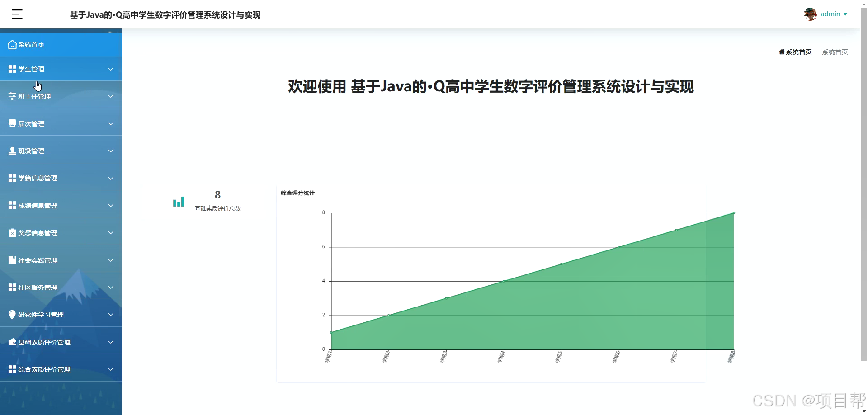Expand the 班级管理 chevron
This screenshot has height=415, width=868.
point(111,151)
